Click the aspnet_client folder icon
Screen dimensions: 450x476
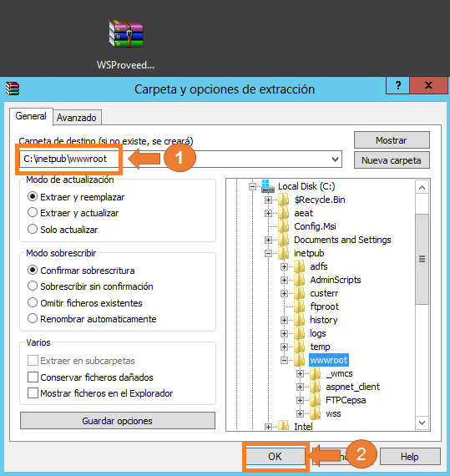pos(315,387)
